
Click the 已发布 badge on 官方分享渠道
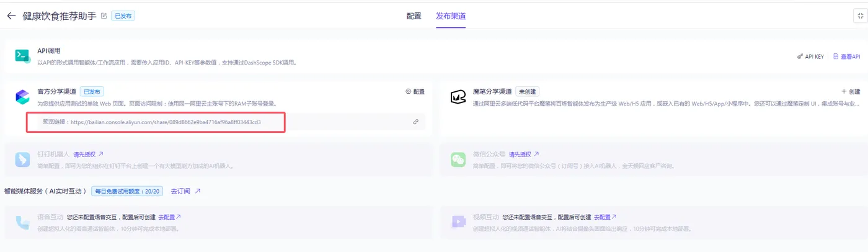92,91
